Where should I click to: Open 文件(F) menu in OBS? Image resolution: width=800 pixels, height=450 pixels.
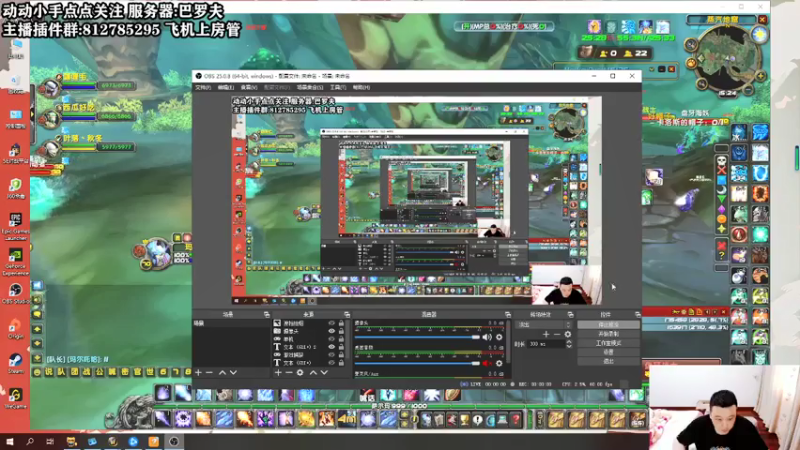[203, 88]
